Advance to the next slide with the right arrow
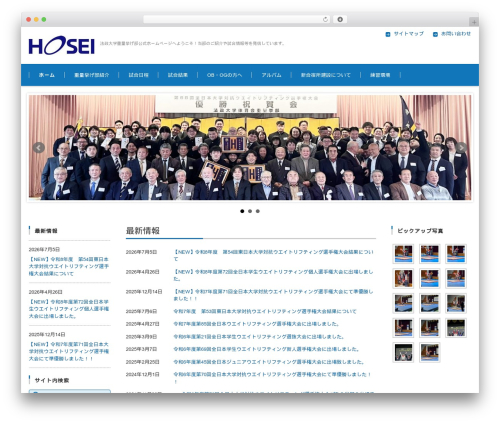Viewport: 500px width, 423px height. [461, 147]
